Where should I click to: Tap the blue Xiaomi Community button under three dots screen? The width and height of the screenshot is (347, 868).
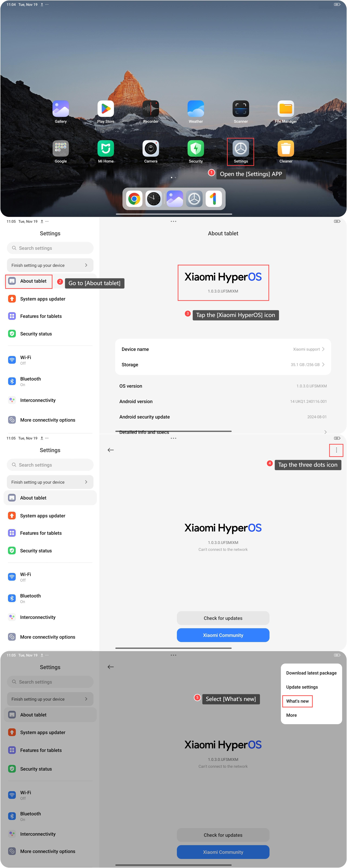point(223,635)
